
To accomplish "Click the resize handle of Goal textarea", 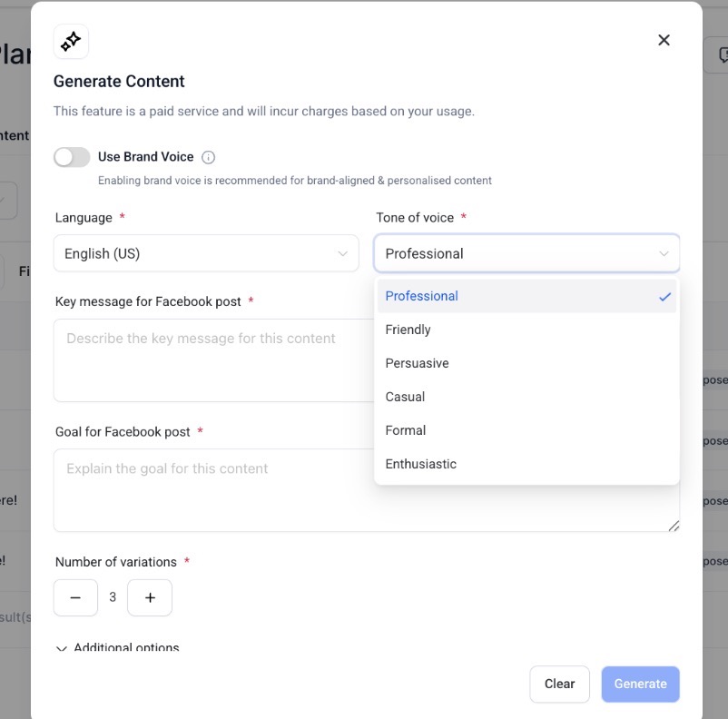I will click(674, 526).
